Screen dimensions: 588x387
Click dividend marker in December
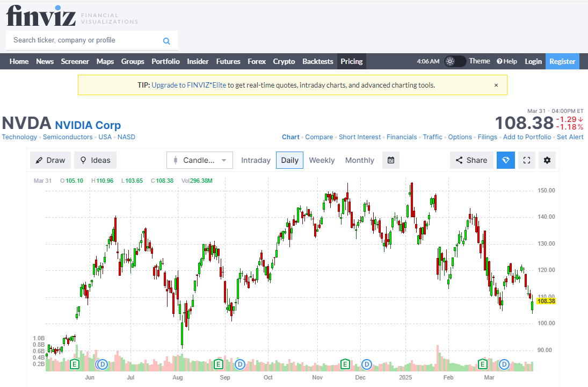coord(367,364)
